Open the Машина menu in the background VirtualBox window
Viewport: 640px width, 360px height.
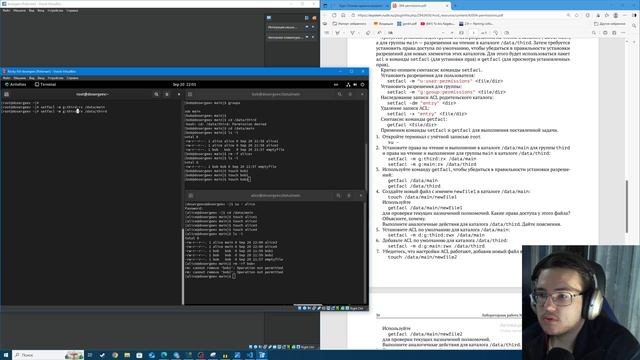[19, 11]
